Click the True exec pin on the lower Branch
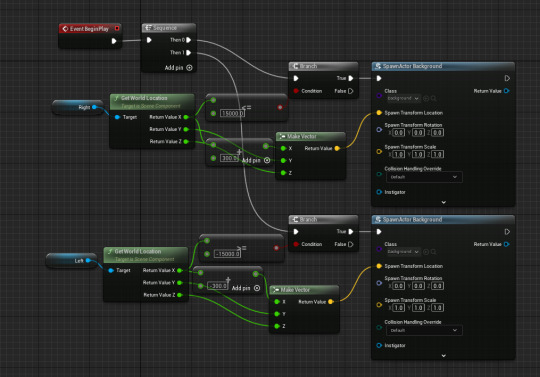Viewport: 540px width, 377px height. click(351, 231)
